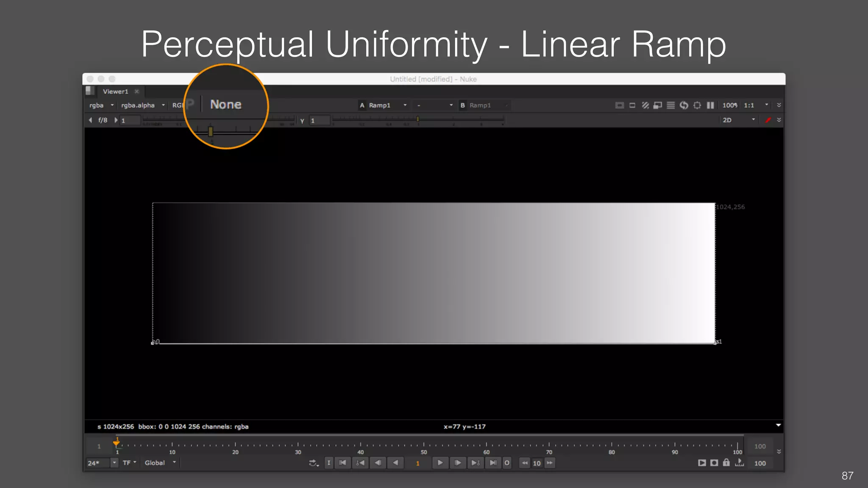
Task: Click the out point O button
Action: point(507,463)
